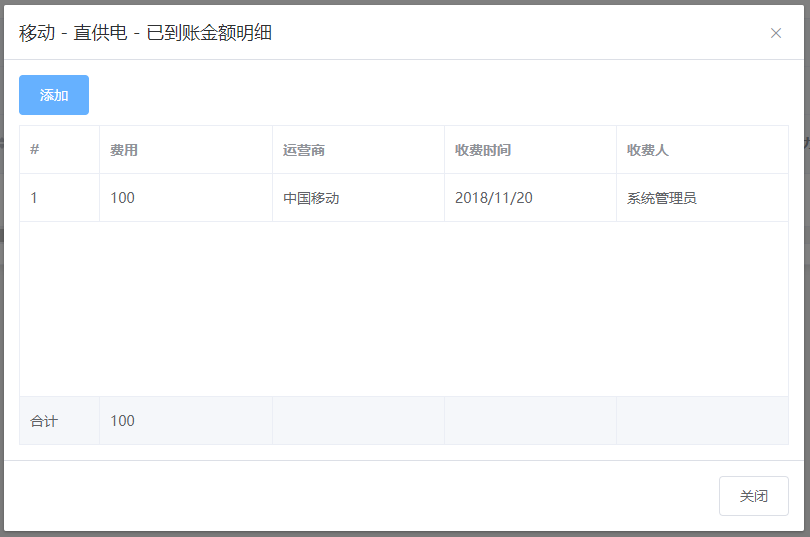810x537 pixels.
Task: Close the dialog with the X icon
Action: (x=776, y=33)
